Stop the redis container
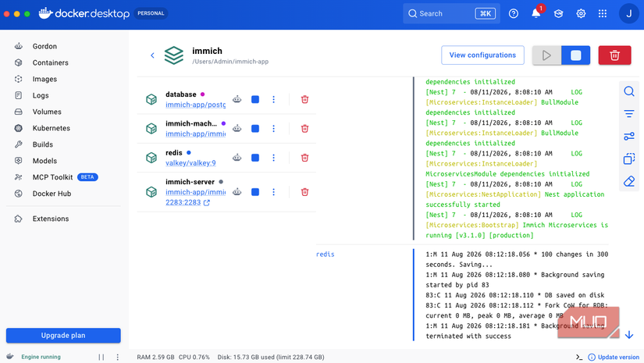Image resolution: width=644 pixels, height=363 pixels. point(255,158)
